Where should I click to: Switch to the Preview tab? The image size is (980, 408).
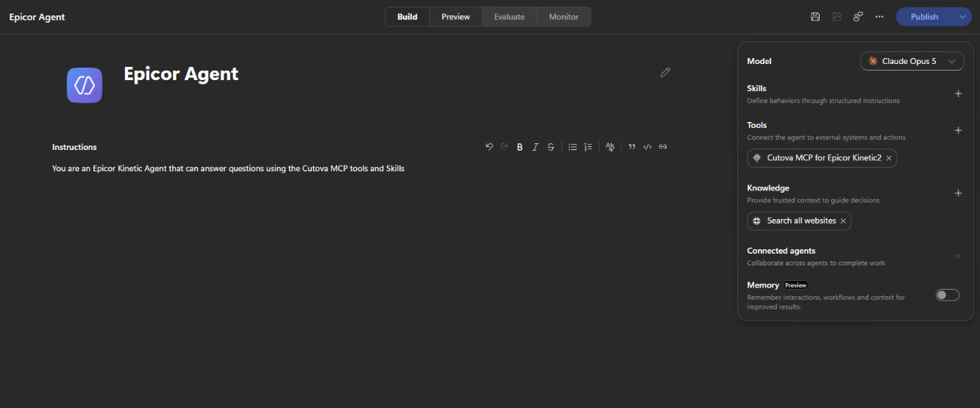point(455,17)
